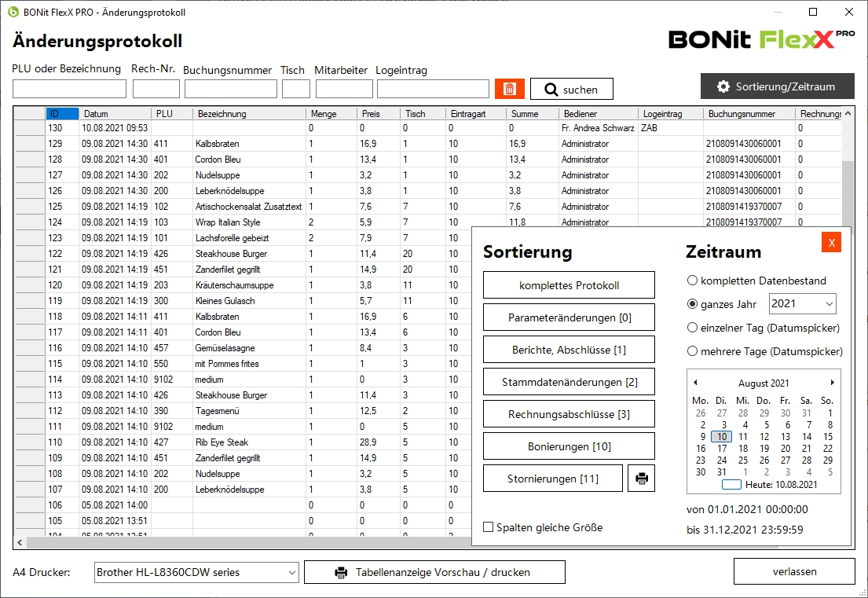Click the verlassen button
The image size is (868, 598).
coord(794,571)
